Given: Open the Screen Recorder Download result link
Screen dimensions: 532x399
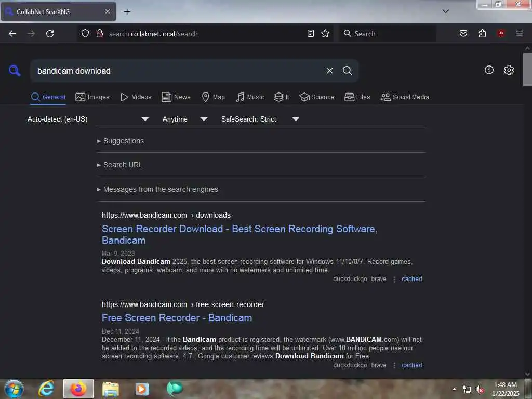Looking at the screenshot, I should click(240, 234).
